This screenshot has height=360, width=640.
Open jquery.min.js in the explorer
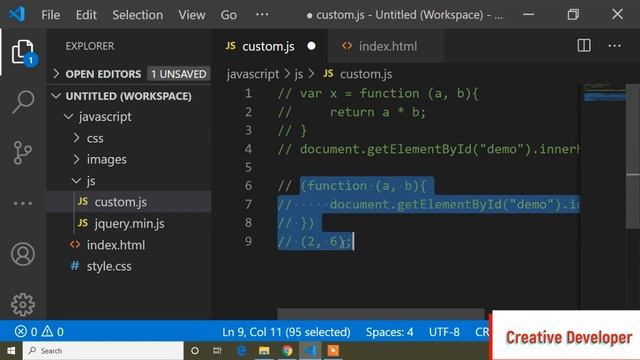point(130,223)
